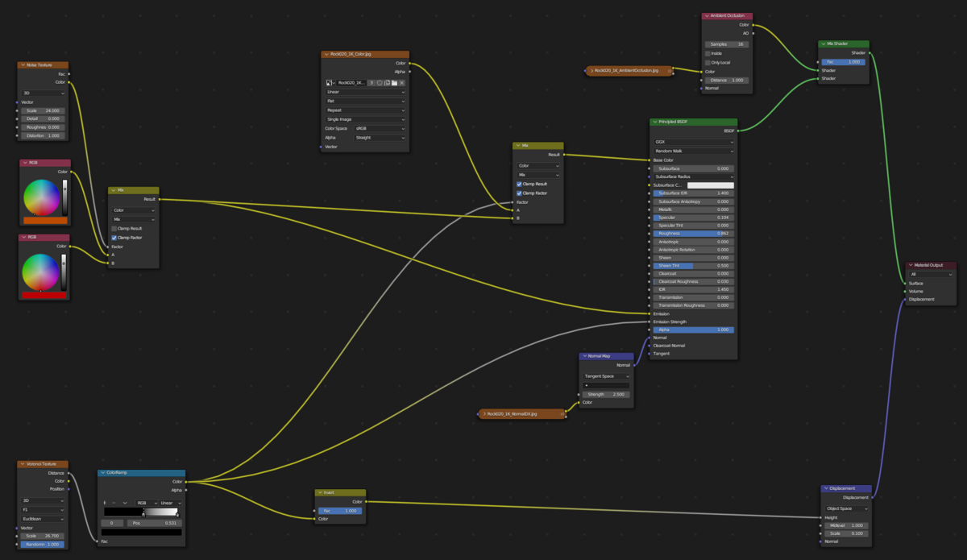Screen dimensions: 967x560
Task: Collapse the Principled BSDF node
Action: click(655, 122)
